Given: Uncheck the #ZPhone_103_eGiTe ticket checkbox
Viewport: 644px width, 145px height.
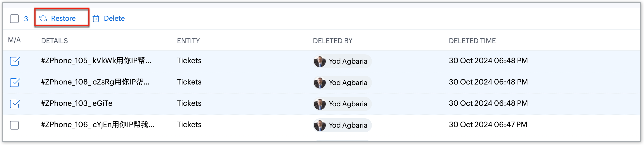Looking at the screenshot, I should pos(15,104).
